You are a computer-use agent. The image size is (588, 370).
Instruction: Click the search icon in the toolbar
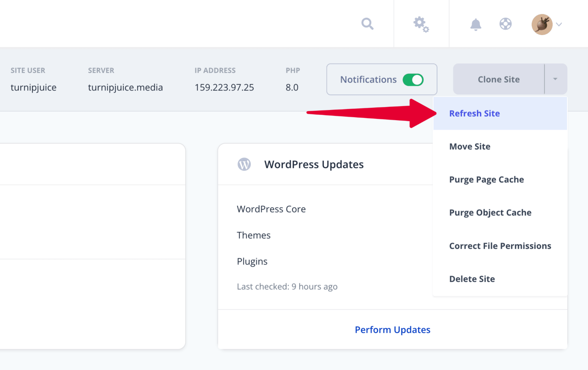pos(367,24)
